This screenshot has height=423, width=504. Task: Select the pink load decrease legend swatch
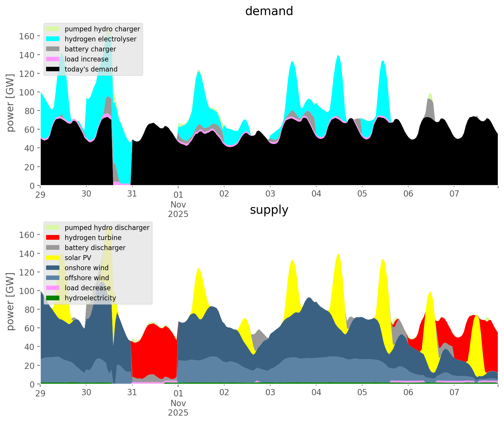(53, 288)
